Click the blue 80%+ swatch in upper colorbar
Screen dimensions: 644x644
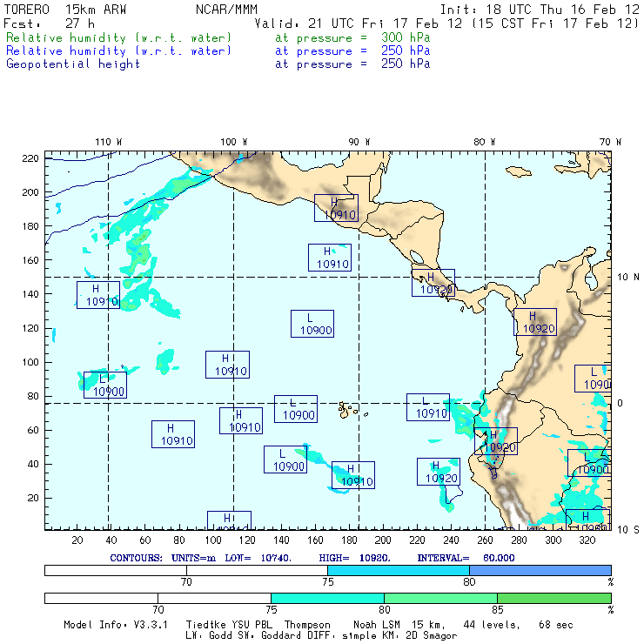[540, 570]
